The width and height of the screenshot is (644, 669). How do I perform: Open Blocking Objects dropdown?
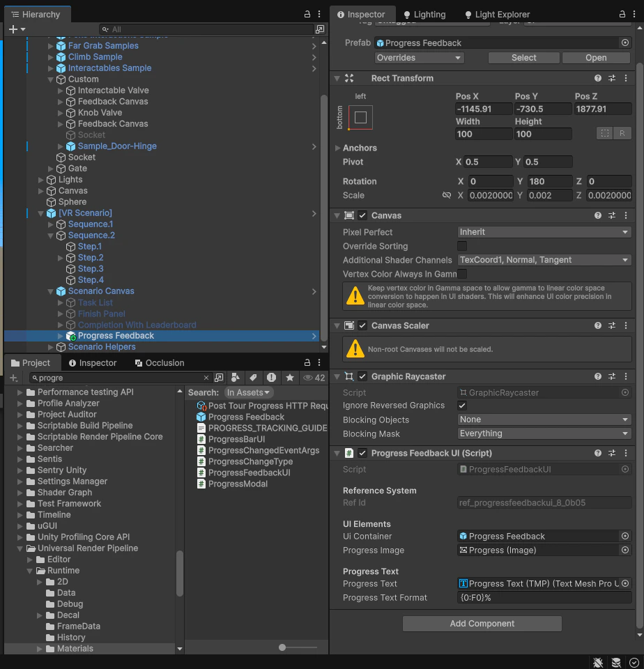point(544,420)
